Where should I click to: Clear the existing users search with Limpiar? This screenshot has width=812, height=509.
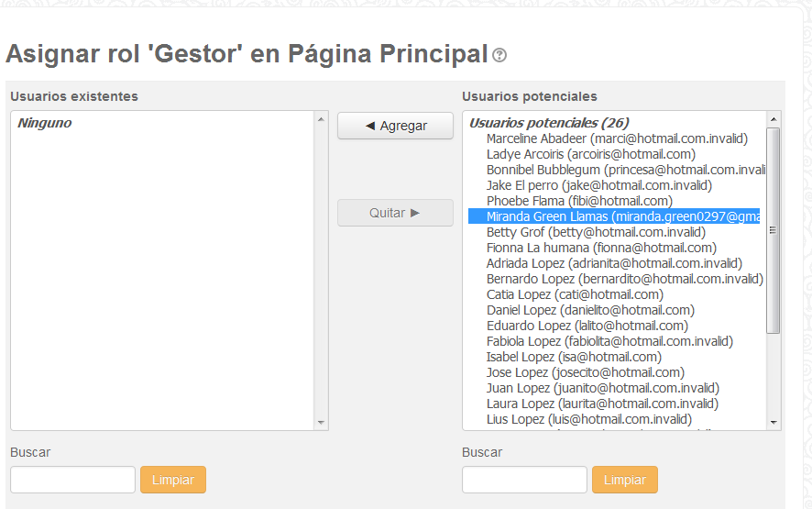click(173, 480)
